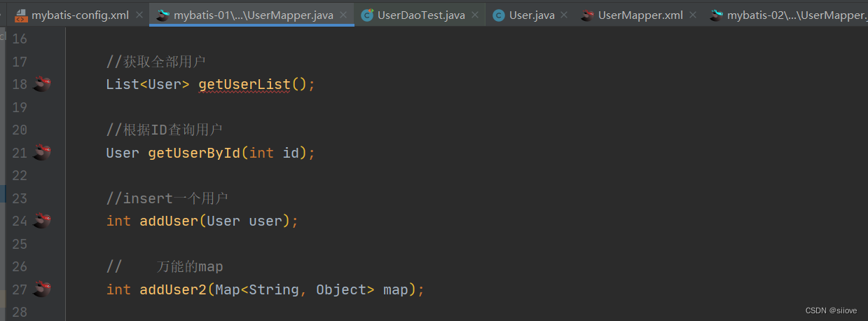The image size is (868, 321).
Task: Close the UserDaoTest.java tab
Action: pyautogui.click(x=474, y=15)
